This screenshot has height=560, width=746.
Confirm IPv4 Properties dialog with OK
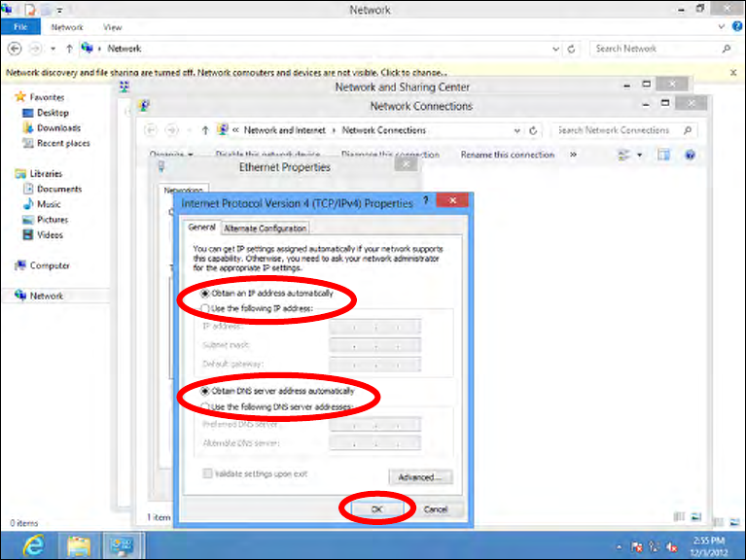coord(376,509)
